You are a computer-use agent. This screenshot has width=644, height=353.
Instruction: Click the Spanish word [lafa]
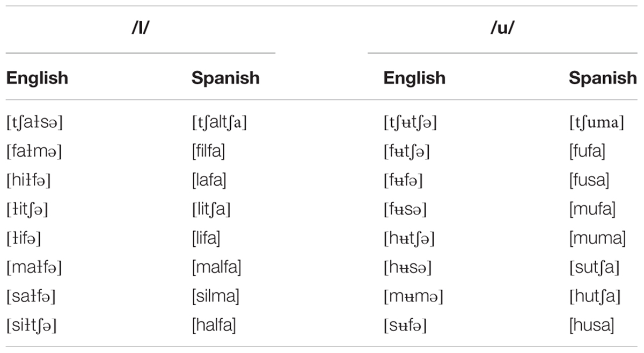click(209, 180)
